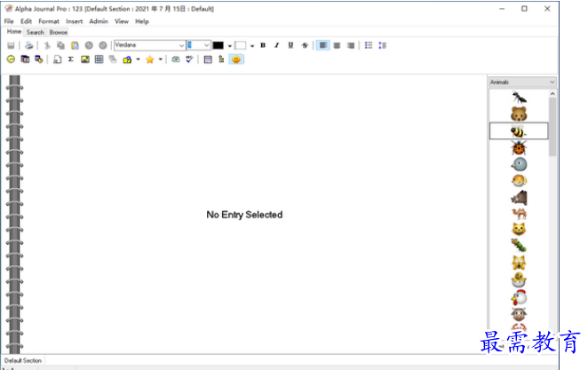Toggle italic formatting
The height and width of the screenshot is (370, 588).
(x=277, y=45)
